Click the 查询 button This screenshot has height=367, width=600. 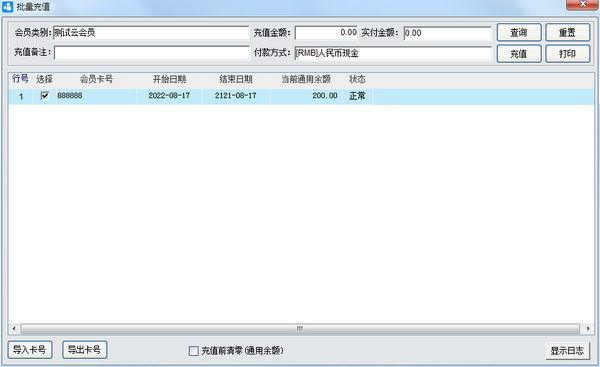pyautogui.click(x=519, y=33)
